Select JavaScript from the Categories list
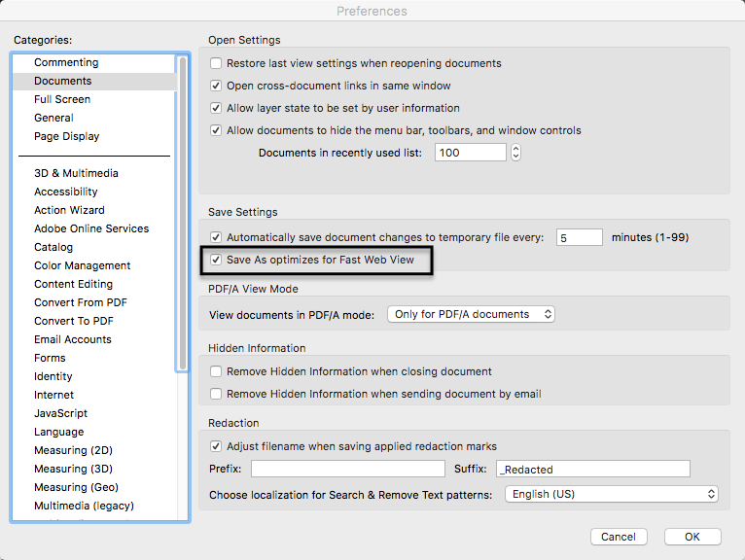This screenshot has height=560, width=745. (61, 413)
